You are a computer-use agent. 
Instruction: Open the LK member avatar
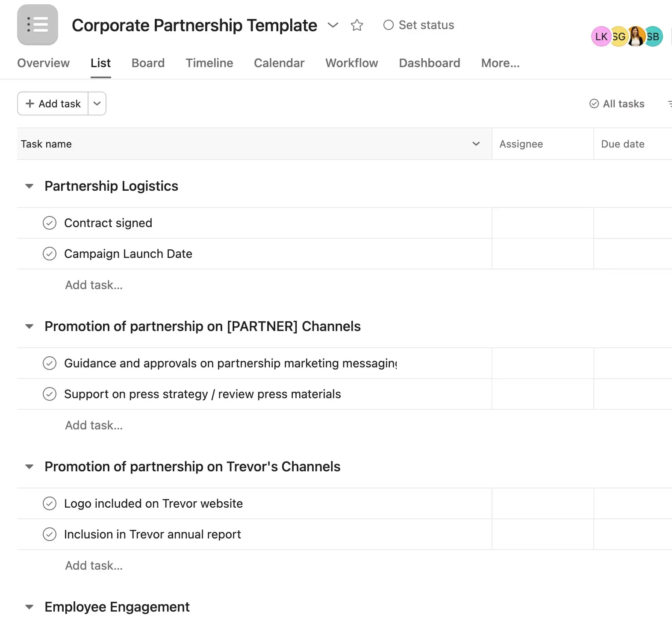pyautogui.click(x=600, y=36)
